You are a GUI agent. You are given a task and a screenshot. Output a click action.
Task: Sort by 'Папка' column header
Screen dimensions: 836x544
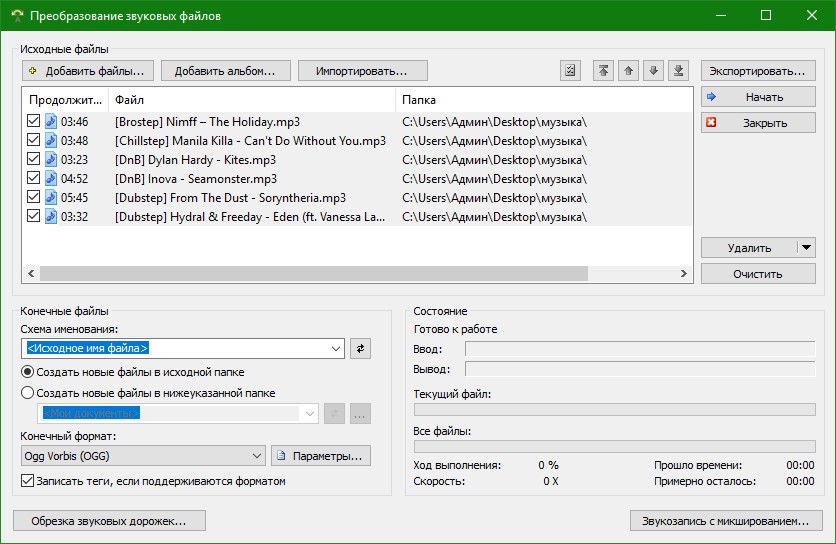pyautogui.click(x=544, y=100)
